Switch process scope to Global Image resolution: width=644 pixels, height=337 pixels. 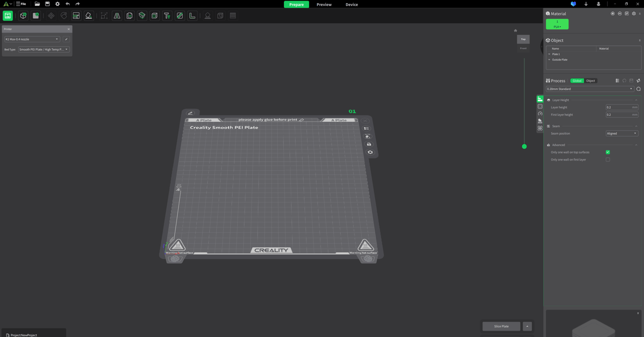[x=577, y=80]
